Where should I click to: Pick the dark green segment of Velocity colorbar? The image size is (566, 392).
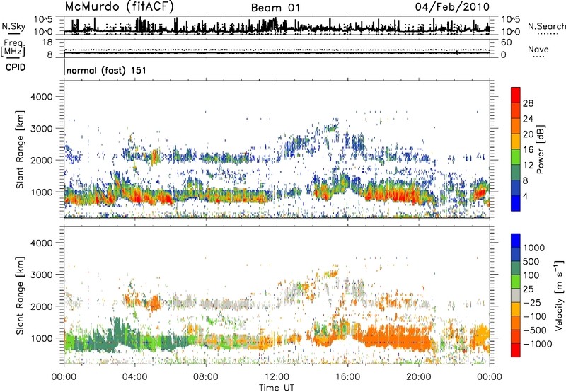point(516,268)
